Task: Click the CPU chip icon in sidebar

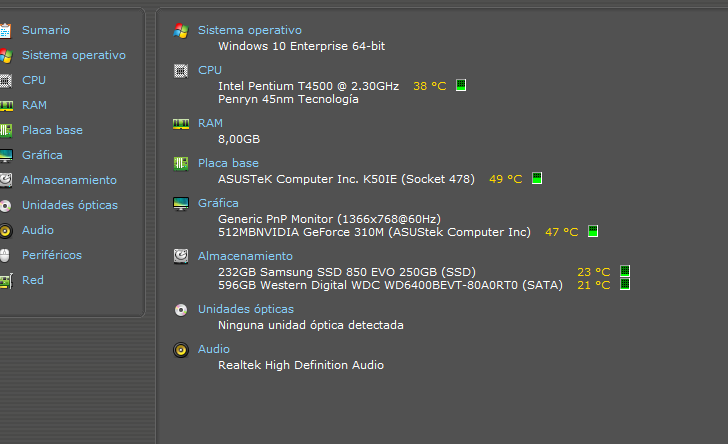Action: tap(6, 80)
